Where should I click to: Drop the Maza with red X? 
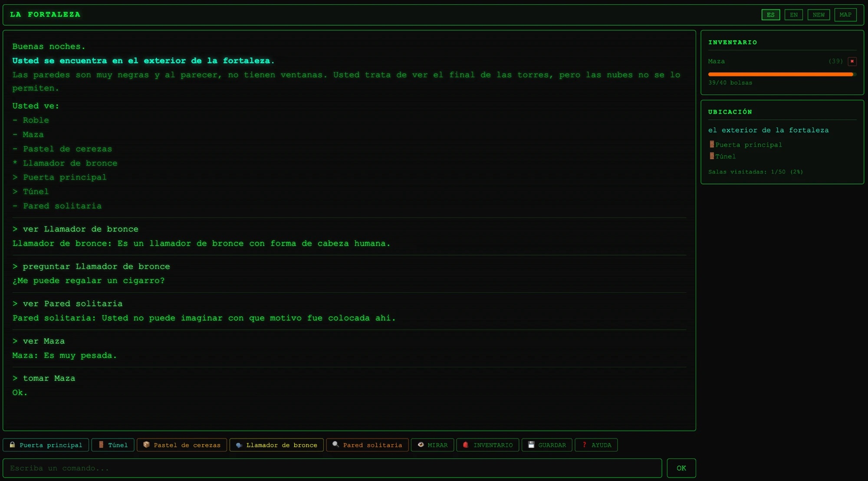pos(852,61)
